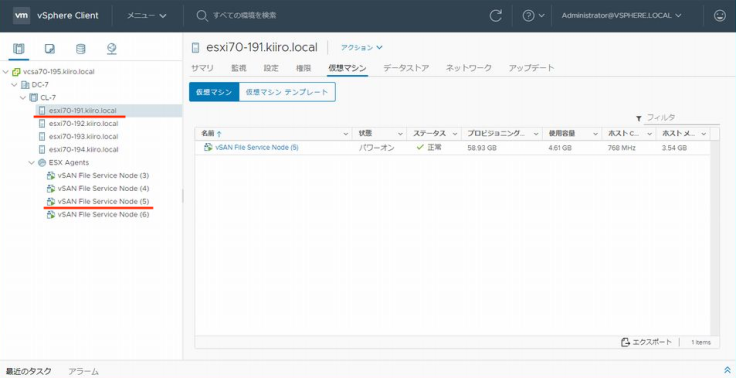
Task: Open the Storage inventory view
Action: pyautogui.click(x=81, y=49)
